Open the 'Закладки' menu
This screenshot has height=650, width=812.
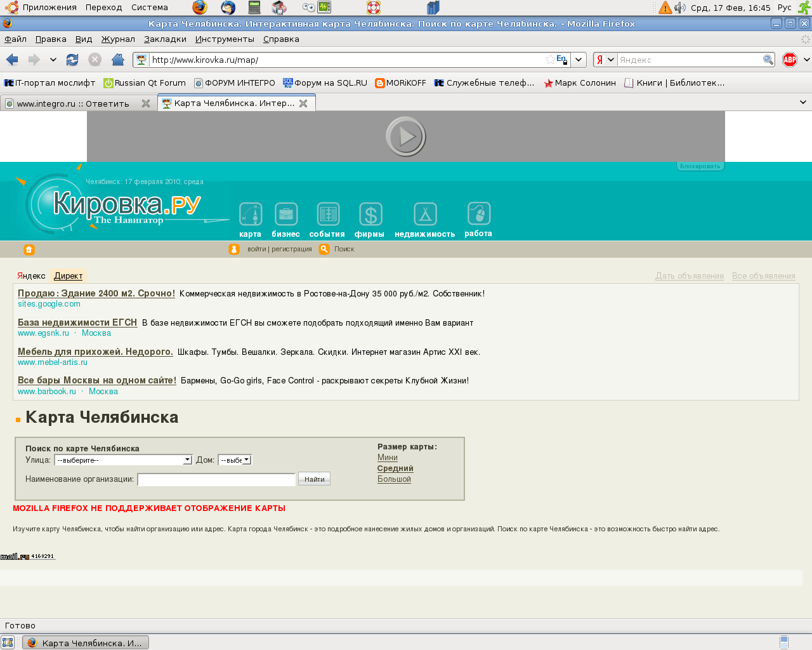click(x=165, y=39)
